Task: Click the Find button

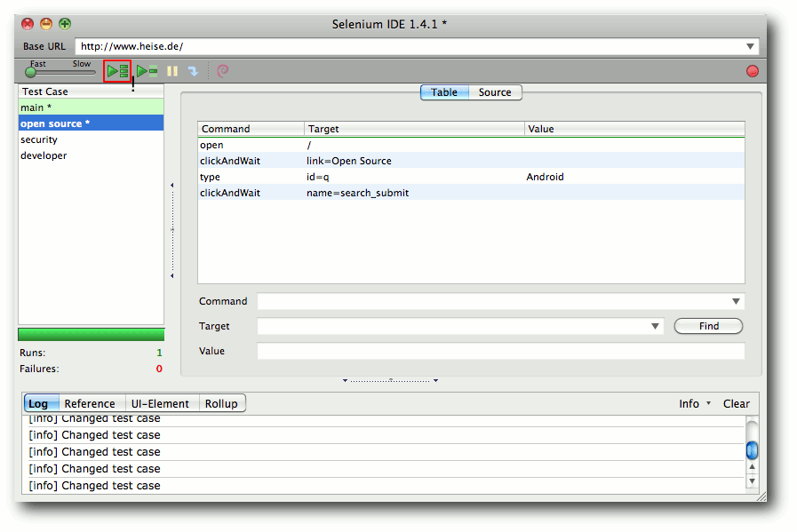Action: (708, 326)
